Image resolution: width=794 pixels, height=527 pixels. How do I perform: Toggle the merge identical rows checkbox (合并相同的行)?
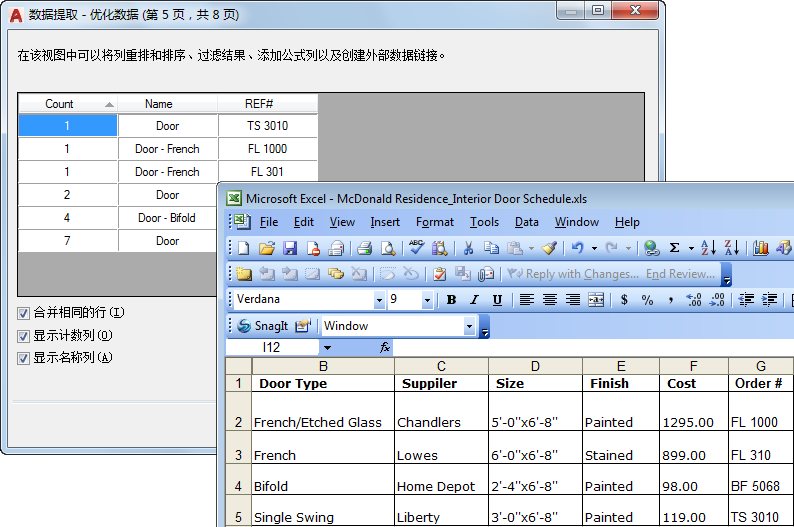(23, 313)
